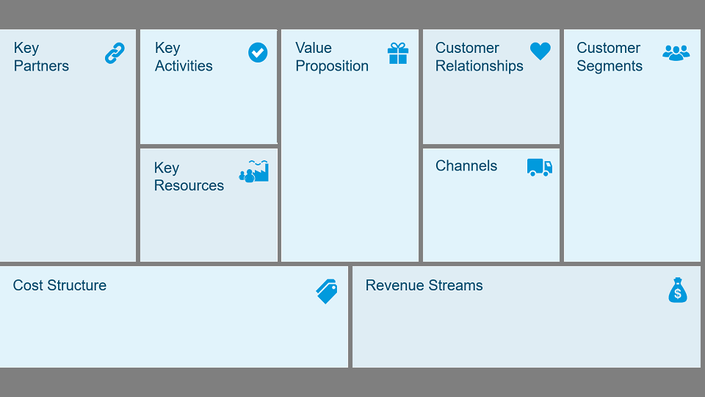Click the money bag icon in Revenue Streams
This screenshot has width=705, height=397.
pos(678,290)
